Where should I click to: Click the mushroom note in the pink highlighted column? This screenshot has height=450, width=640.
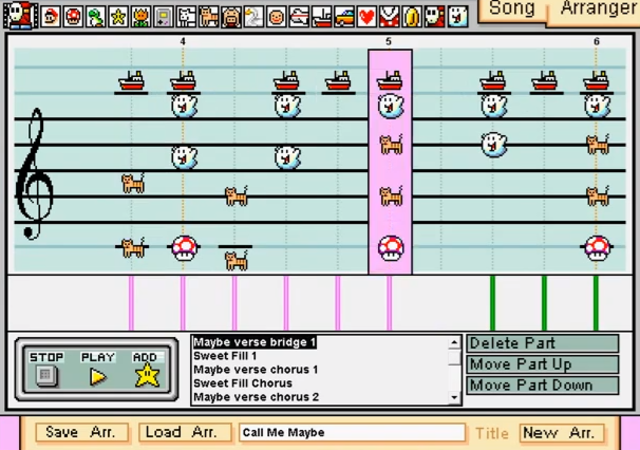[x=391, y=247]
